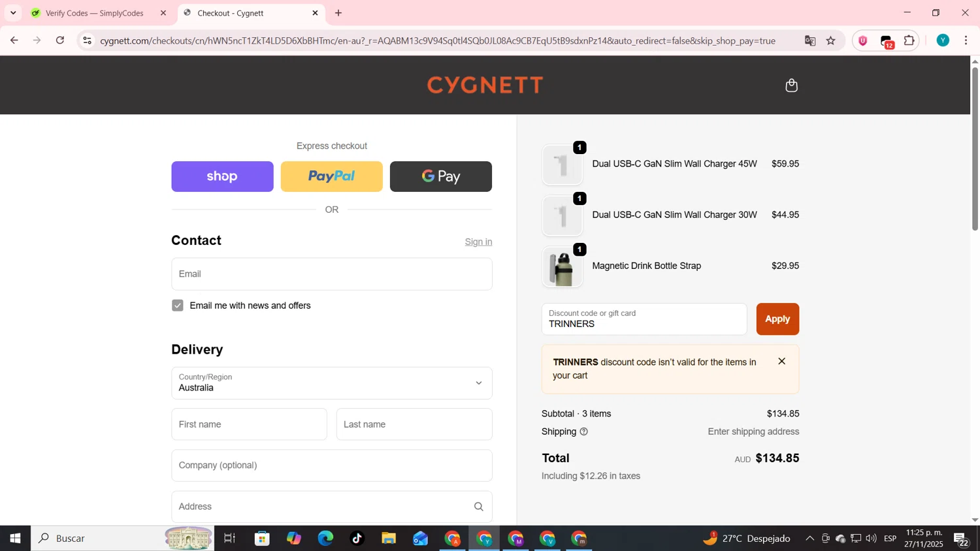Open Windows Start menu
This screenshot has height=551, width=980.
pos(15,539)
